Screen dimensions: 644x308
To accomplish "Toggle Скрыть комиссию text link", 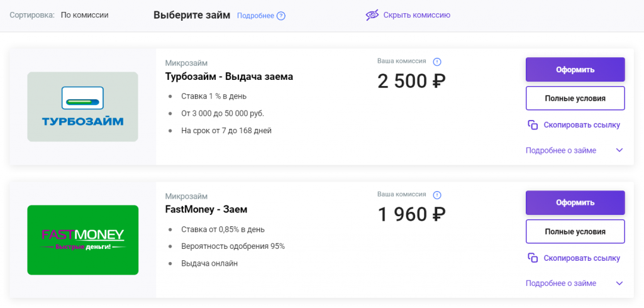I will pos(417,15).
